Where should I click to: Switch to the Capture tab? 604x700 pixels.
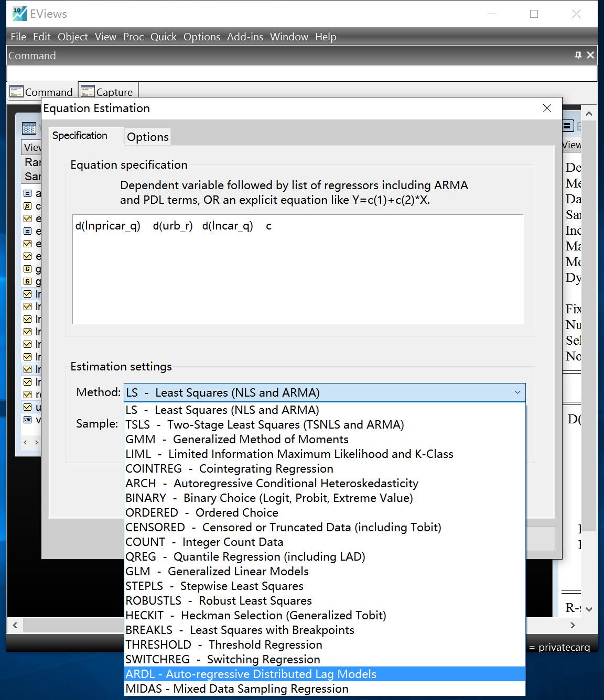point(108,92)
